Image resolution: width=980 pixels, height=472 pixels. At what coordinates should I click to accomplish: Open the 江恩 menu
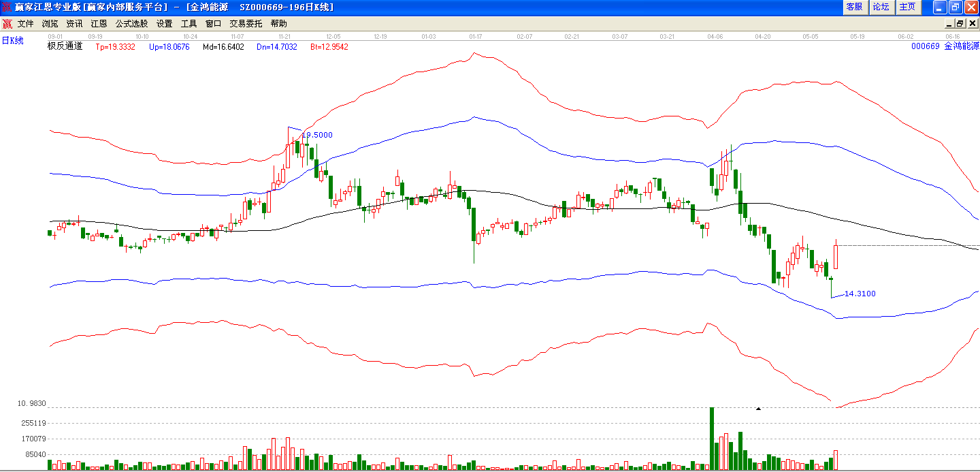99,23
